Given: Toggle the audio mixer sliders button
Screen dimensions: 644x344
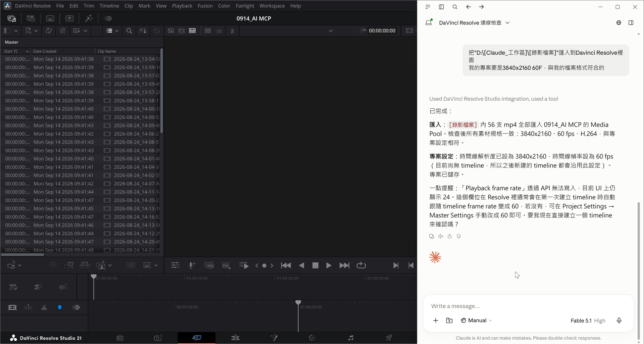Looking at the screenshot, I should 175,265.
